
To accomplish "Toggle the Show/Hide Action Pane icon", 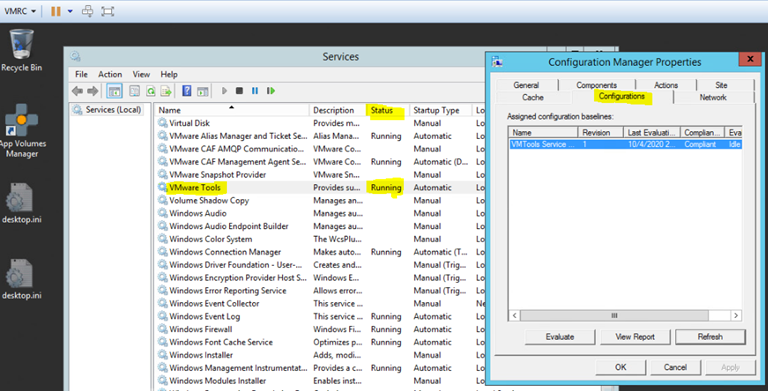I will (x=203, y=91).
